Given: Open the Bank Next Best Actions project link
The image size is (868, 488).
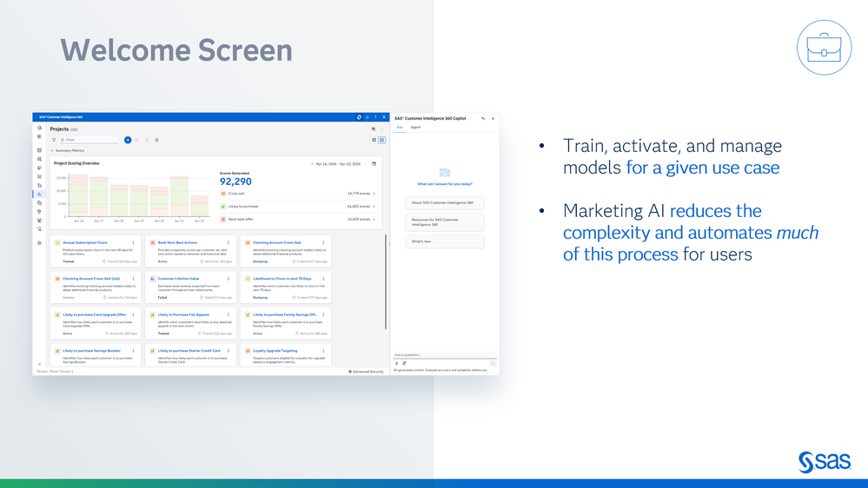Looking at the screenshot, I should pyautogui.click(x=177, y=243).
